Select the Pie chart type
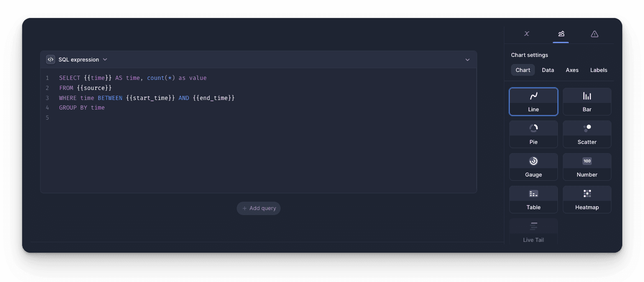The image size is (644, 282). pyautogui.click(x=534, y=134)
